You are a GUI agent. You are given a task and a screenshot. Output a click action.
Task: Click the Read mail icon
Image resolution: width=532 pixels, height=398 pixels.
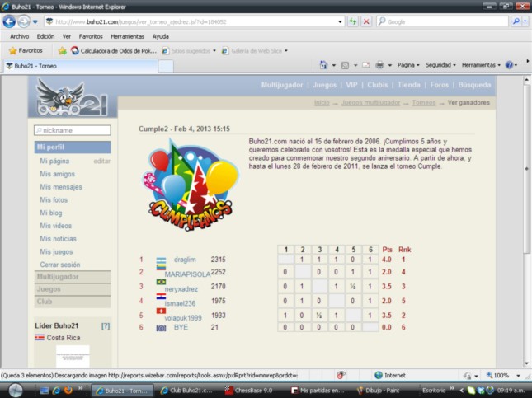[365, 65]
